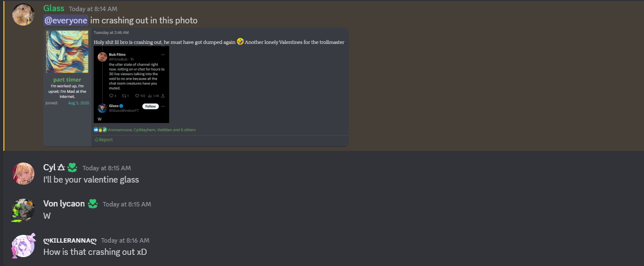Click the green clover badge beside Cyl
The width and height of the screenshot is (644, 266).
click(x=72, y=168)
